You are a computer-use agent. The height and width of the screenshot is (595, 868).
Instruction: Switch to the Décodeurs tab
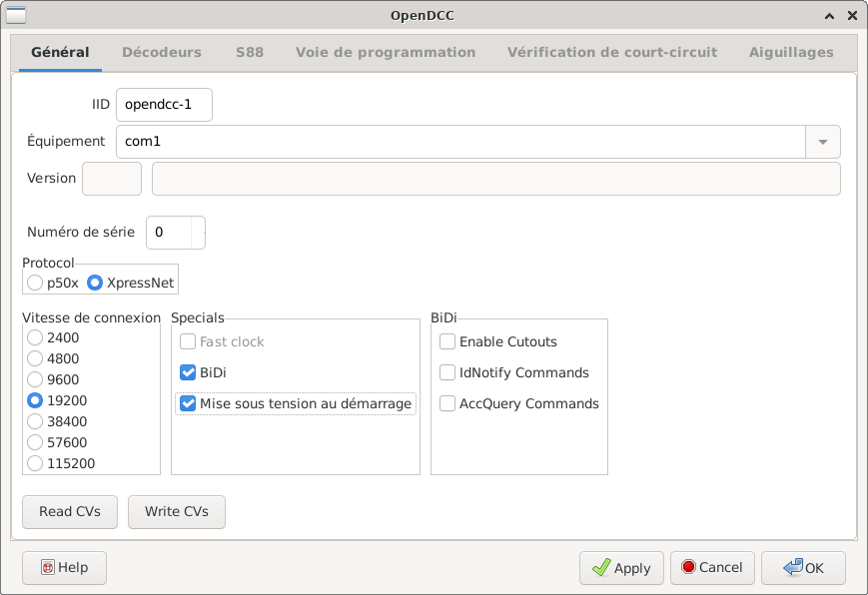[161, 52]
